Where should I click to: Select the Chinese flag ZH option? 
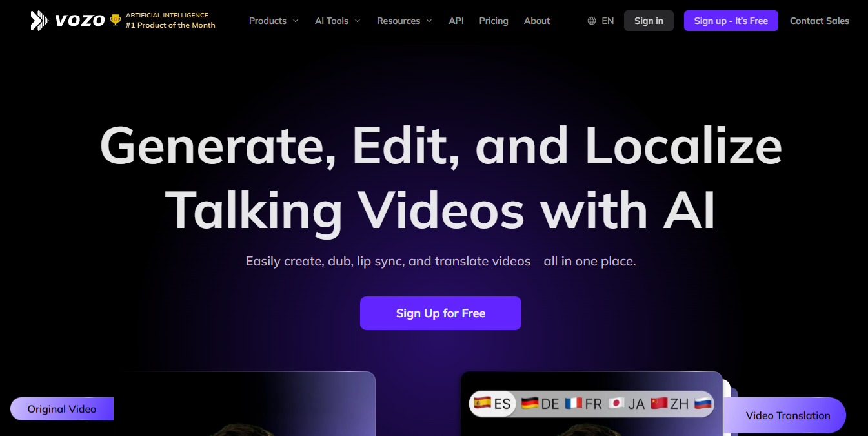pos(670,404)
